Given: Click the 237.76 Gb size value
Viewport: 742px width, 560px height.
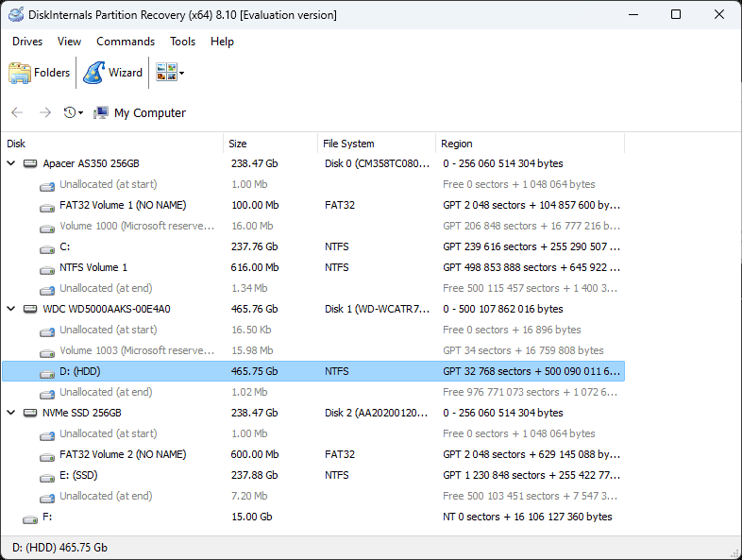Looking at the screenshot, I should click(x=254, y=246).
